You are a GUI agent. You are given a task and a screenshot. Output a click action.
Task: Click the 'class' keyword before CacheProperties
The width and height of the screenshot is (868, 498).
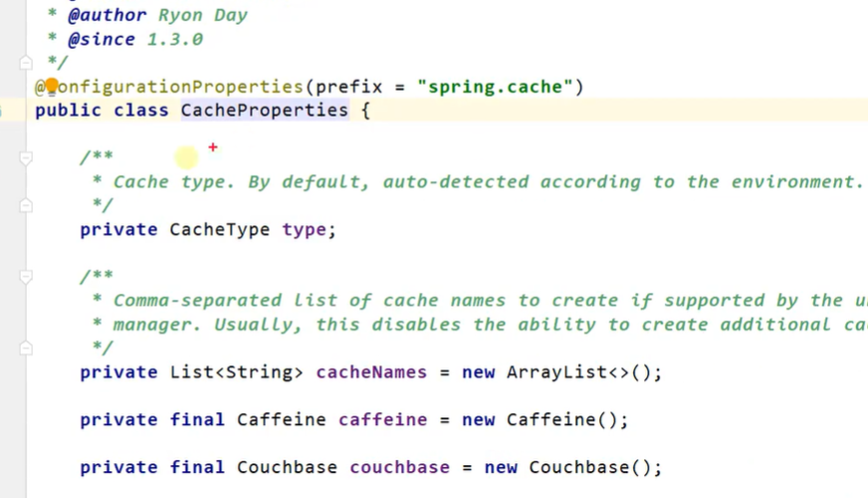point(141,111)
